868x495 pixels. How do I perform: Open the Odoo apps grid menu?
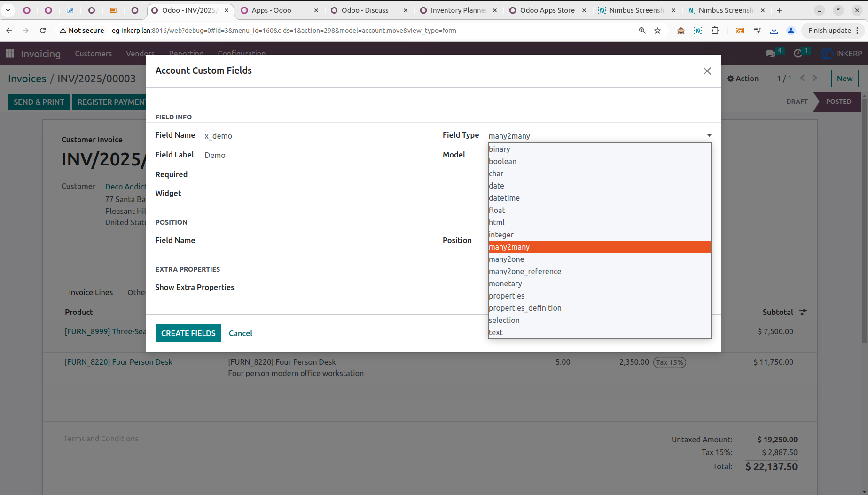click(x=10, y=54)
